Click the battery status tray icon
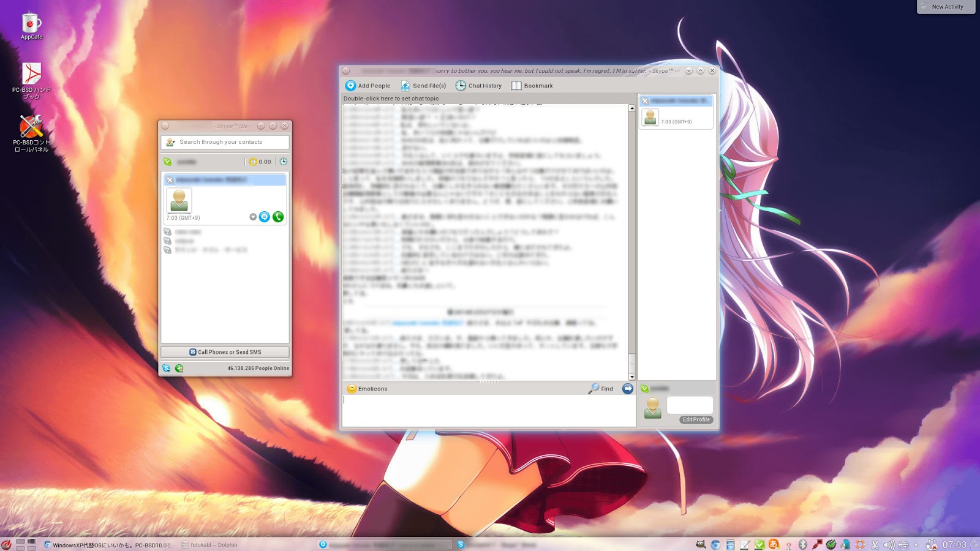This screenshot has width=980, height=551. point(932,544)
